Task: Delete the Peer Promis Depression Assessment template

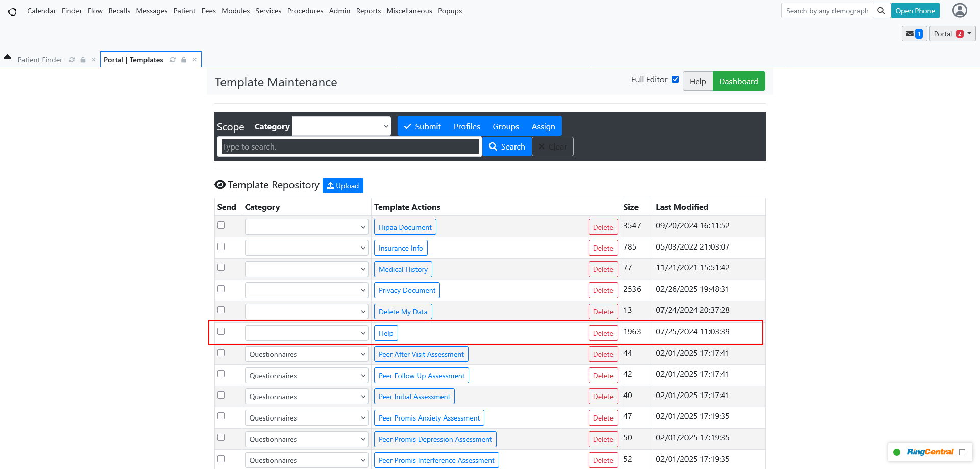Action: 603,439
